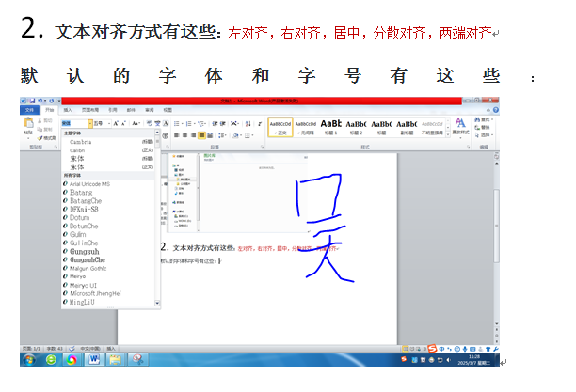This screenshot has height=392, width=576.
Task: Click the Undo arrow icon
Action: pos(40,101)
